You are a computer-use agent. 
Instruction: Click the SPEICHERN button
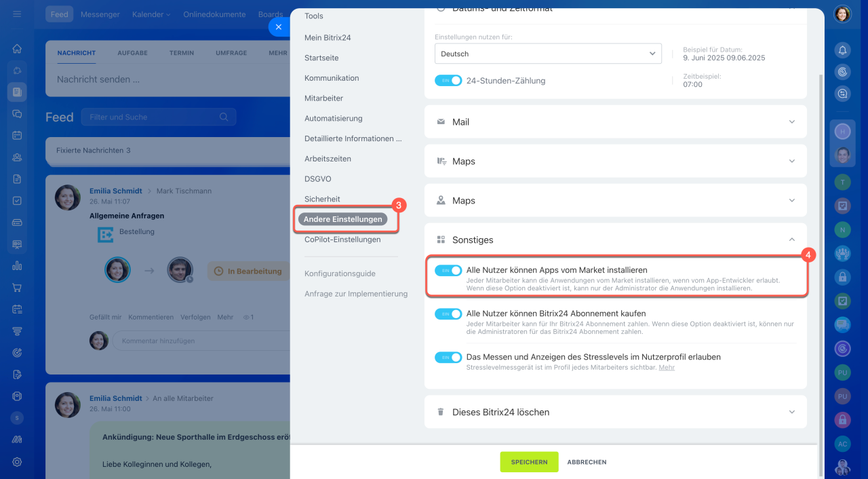529,462
